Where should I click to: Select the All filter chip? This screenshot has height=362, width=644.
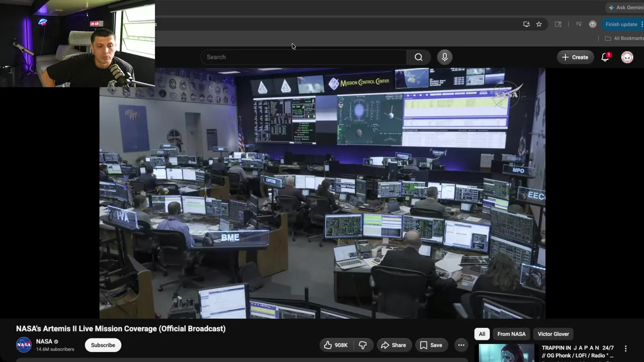pyautogui.click(x=482, y=334)
